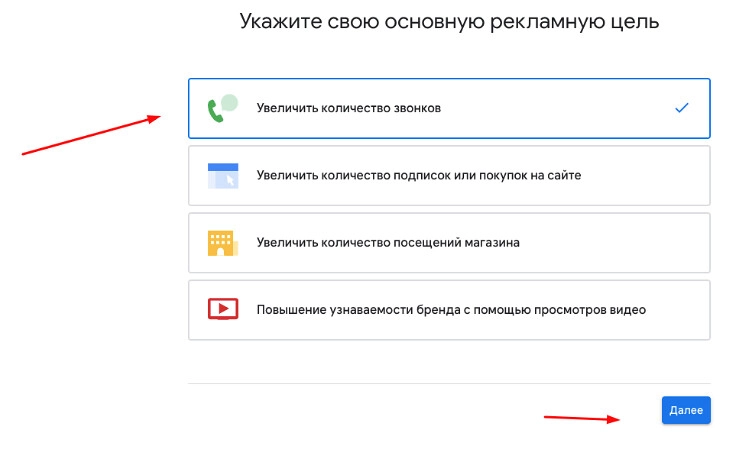
Task: Click the pale green bubble beside the phone
Action: click(x=230, y=102)
